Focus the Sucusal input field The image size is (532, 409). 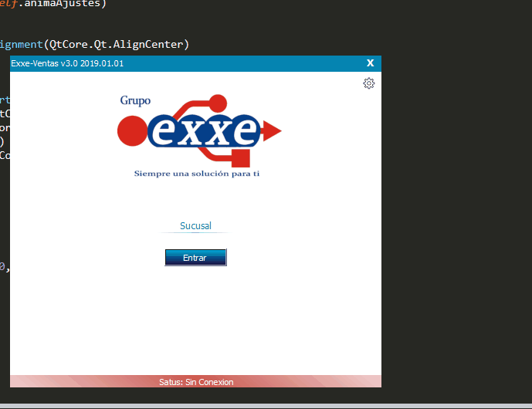pyautogui.click(x=195, y=226)
